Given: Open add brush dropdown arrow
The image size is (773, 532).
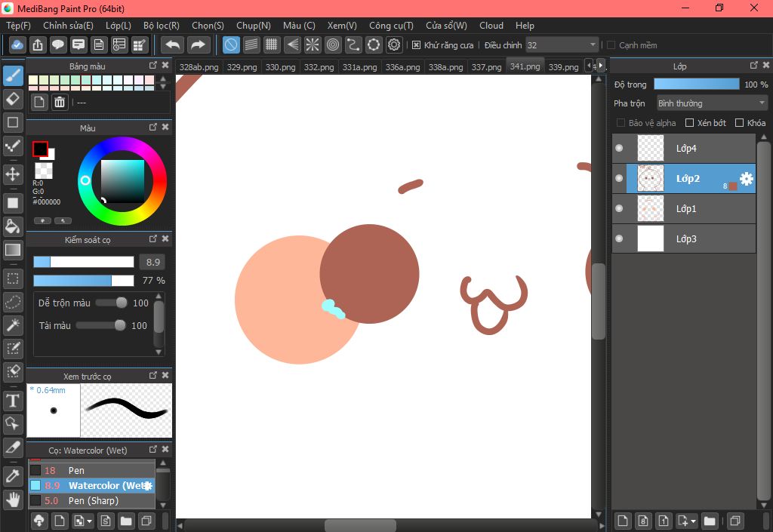Looking at the screenshot, I should [x=89, y=521].
